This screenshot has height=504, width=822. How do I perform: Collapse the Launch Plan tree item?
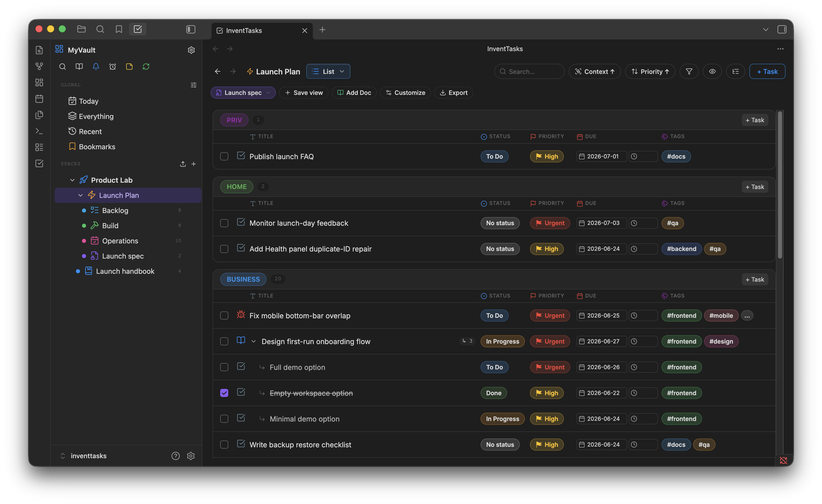click(x=80, y=196)
